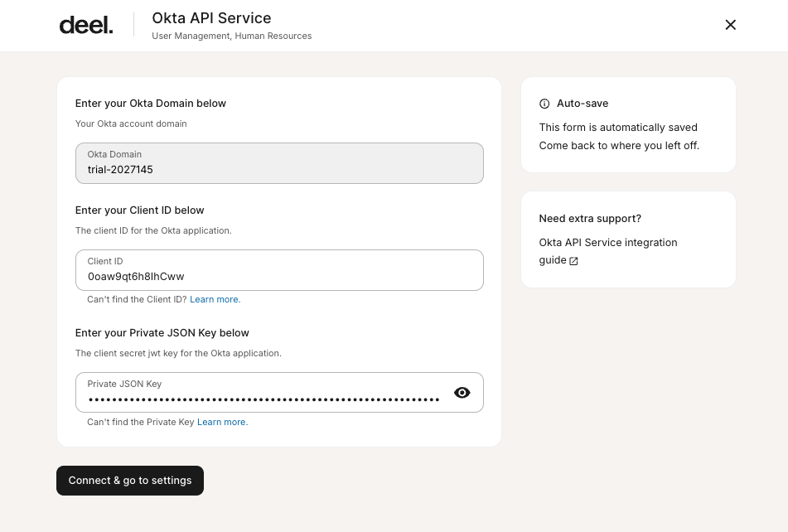Click the Okta API Service page title
Image resolution: width=788 pixels, height=532 pixels.
tap(211, 17)
